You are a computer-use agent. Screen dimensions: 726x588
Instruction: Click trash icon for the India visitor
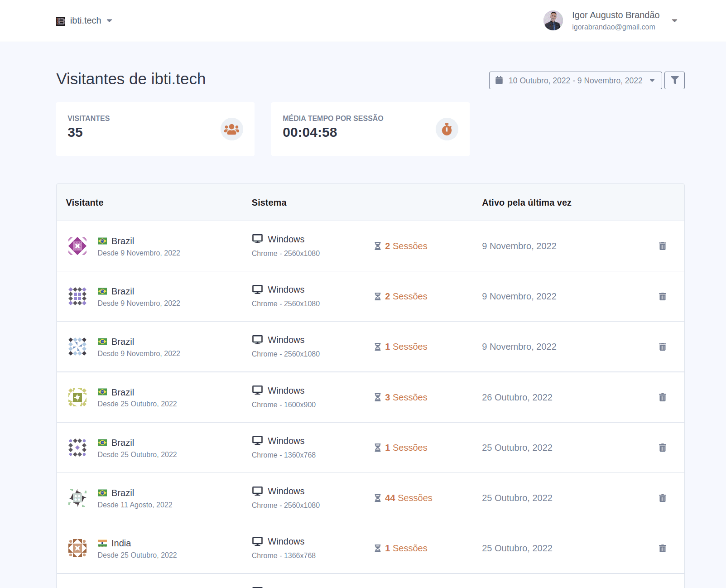662,548
